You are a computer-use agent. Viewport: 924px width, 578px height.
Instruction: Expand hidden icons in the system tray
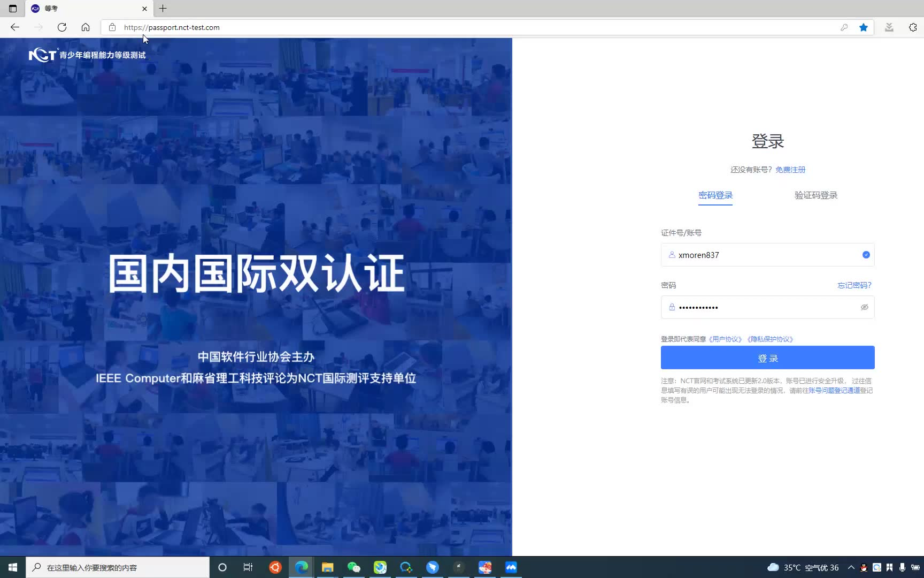pyautogui.click(x=851, y=567)
